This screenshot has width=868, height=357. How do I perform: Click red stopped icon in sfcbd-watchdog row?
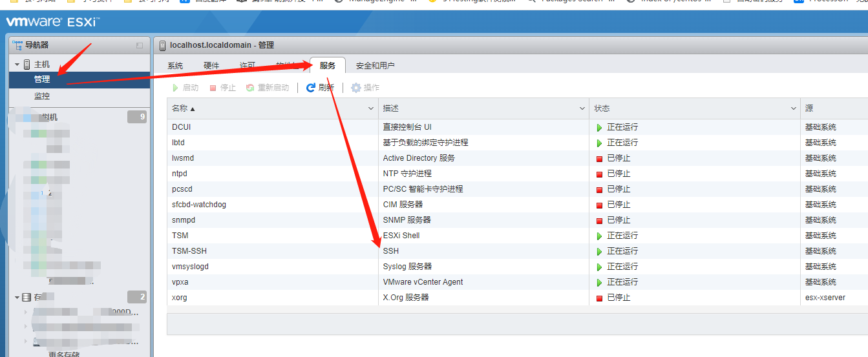pos(599,205)
